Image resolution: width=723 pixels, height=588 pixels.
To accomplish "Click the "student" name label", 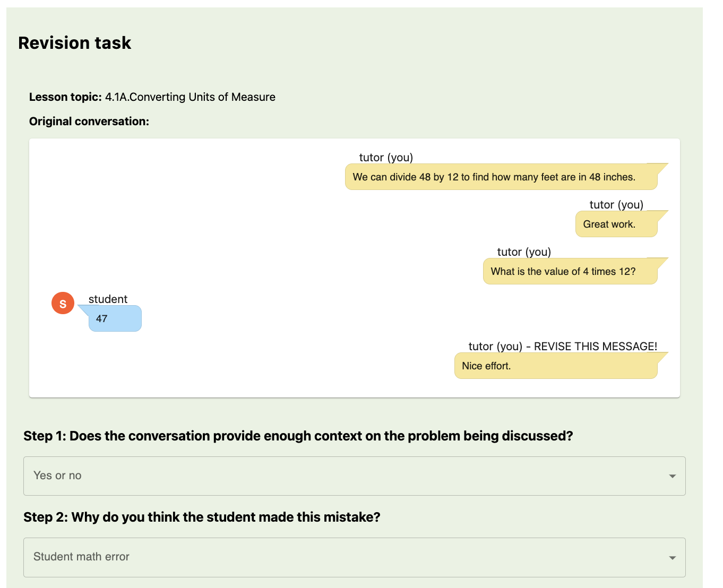I will point(108,299).
